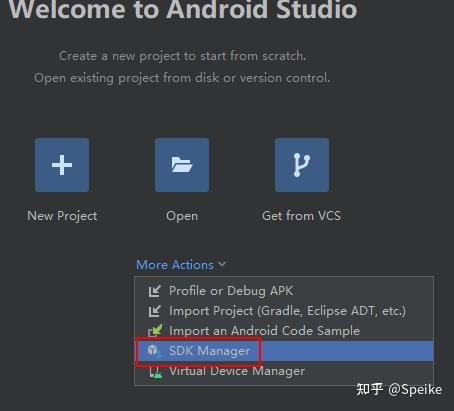The height and width of the screenshot is (411, 454).
Task: Click the SDK Manager cube icon
Action: click(x=154, y=351)
